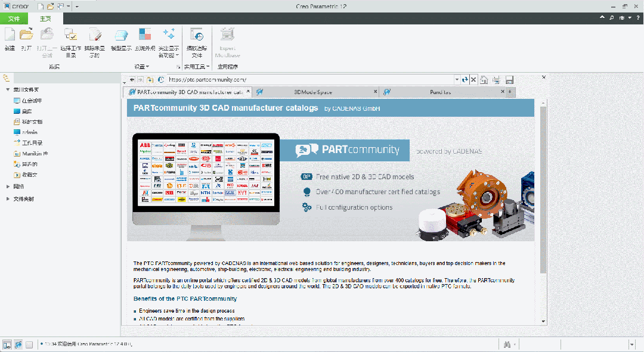Save the browser page with floppy icon
Image resolution: width=644 pixels, height=352 pixels.
tap(509, 80)
